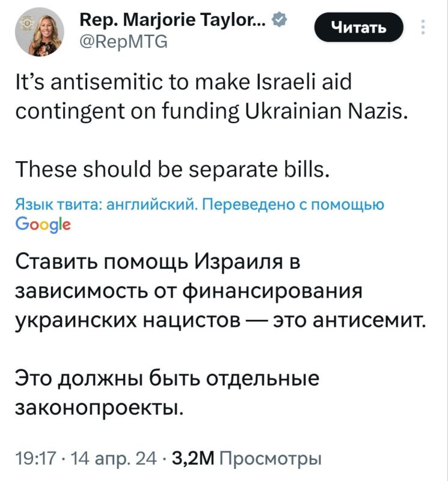
Task: Click the 3,2M views count
Action: point(193,459)
